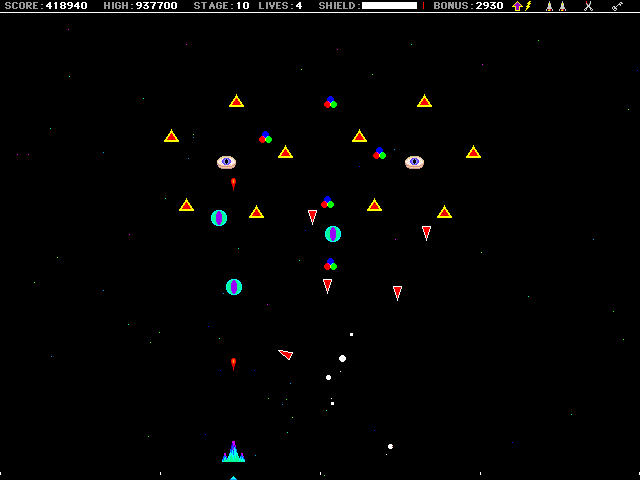Click the player's cyan spaceship

(233, 452)
